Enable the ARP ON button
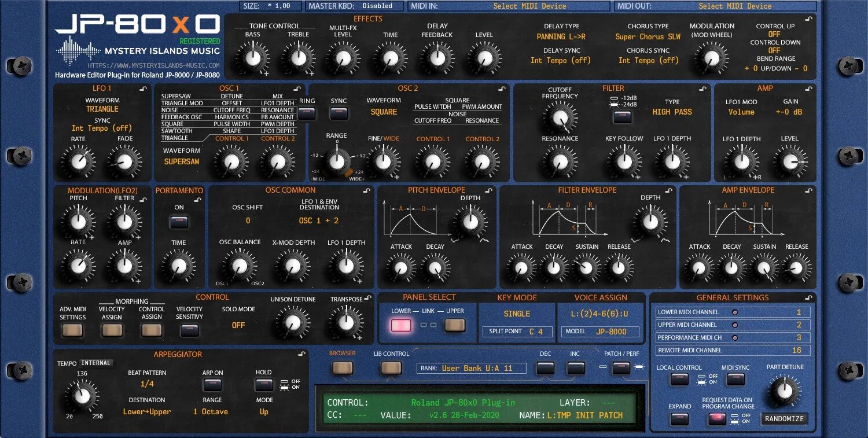 (212, 385)
